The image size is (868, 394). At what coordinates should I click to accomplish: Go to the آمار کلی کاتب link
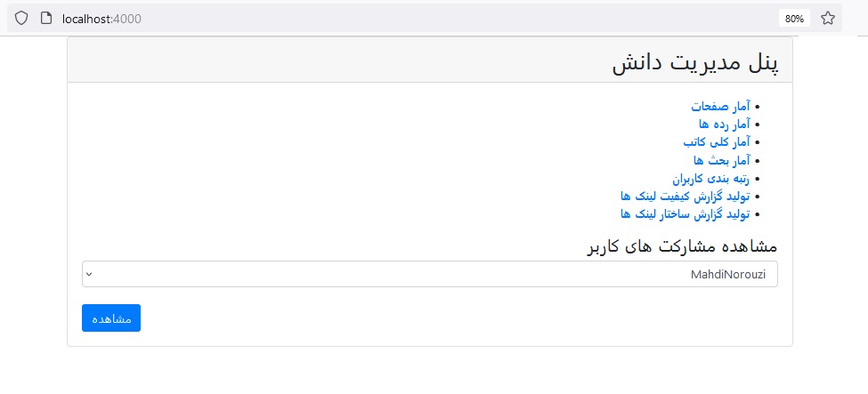[x=717, y=141]
